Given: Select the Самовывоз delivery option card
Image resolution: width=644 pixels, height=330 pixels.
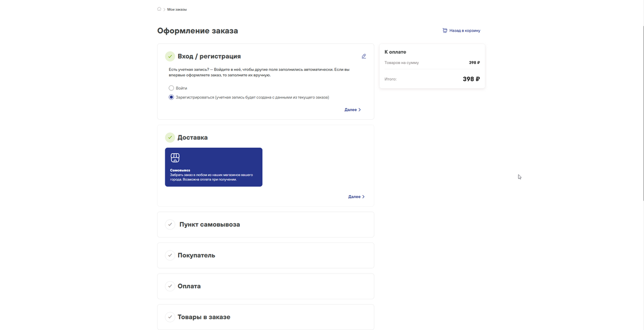Looking at the screenshot, I should tap(214, 167).
